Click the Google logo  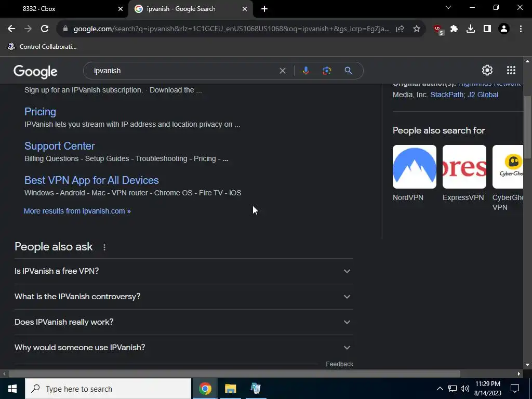(35, 72)
